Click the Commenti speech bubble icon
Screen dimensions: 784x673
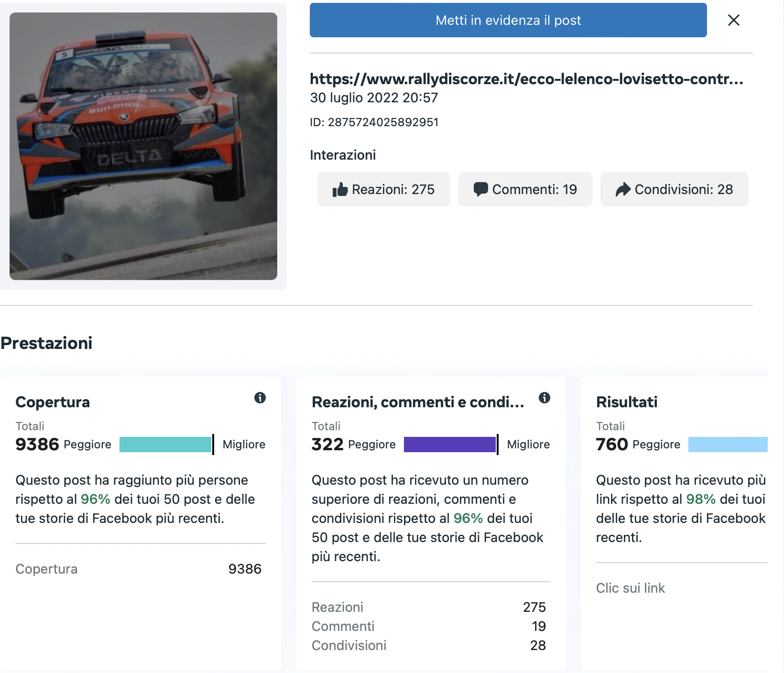click(480, 189)
